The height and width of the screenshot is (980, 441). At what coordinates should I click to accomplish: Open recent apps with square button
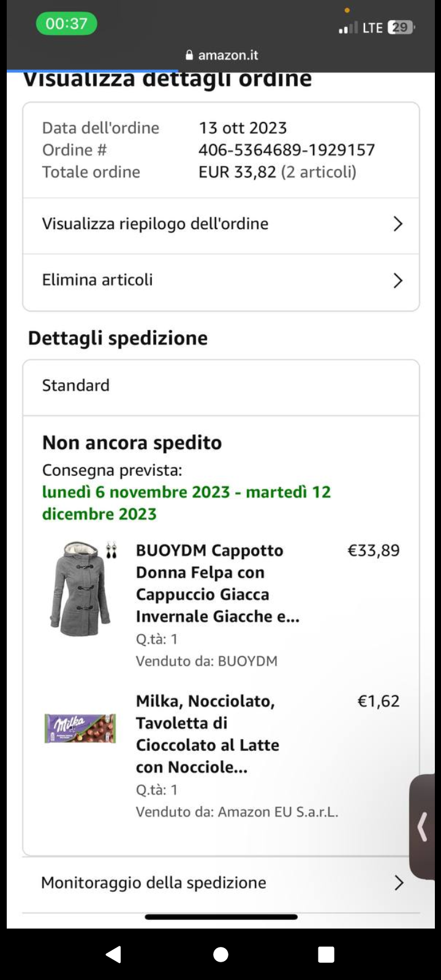coord(326,954)
